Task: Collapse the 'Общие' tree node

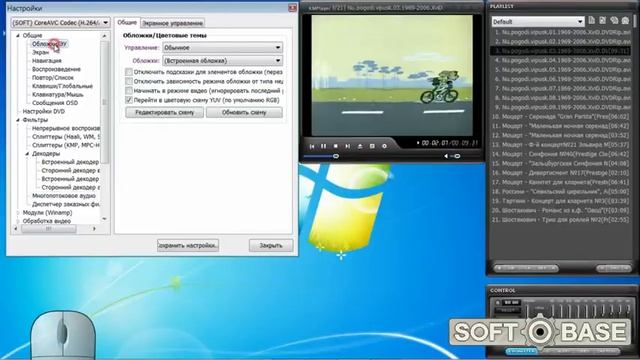Action: click(18, 36)
